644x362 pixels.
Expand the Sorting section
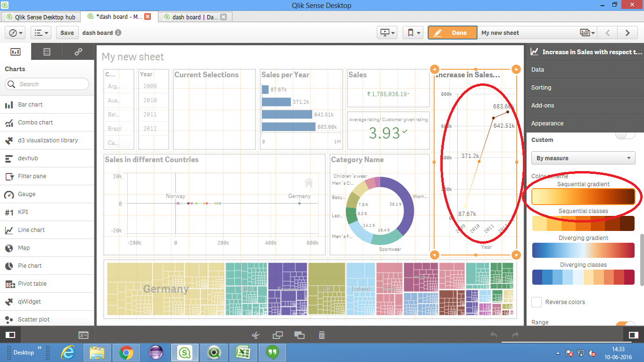[x=585, y=87]
